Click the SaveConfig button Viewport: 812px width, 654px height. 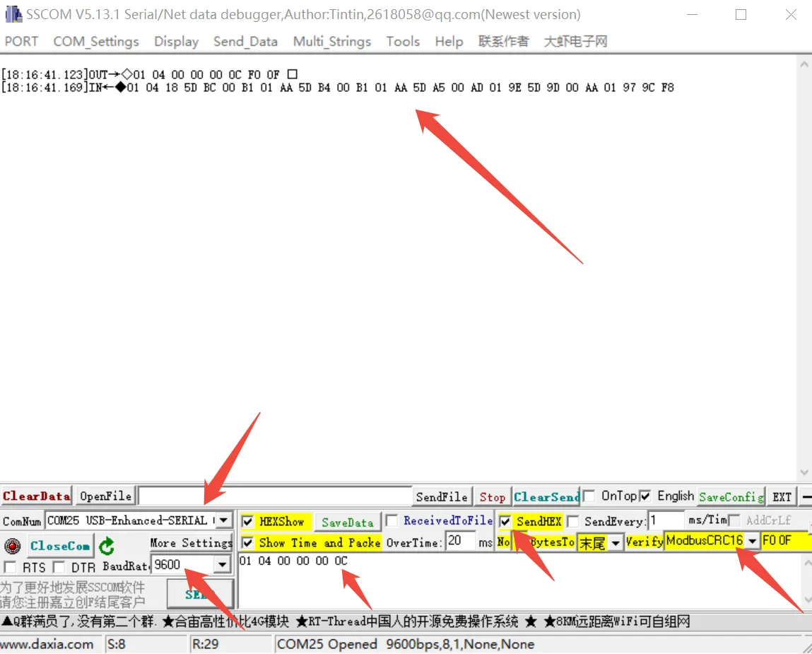click(731, 496)
